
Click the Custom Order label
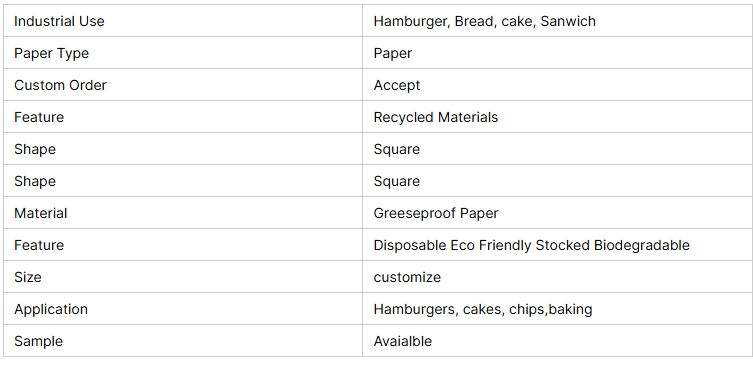[x=60, y=85]
